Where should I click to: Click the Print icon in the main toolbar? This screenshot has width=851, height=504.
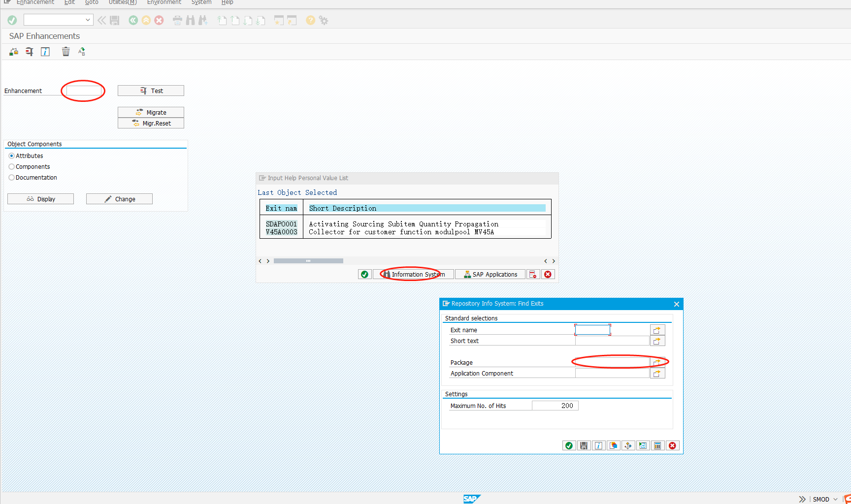coord(177,20)
